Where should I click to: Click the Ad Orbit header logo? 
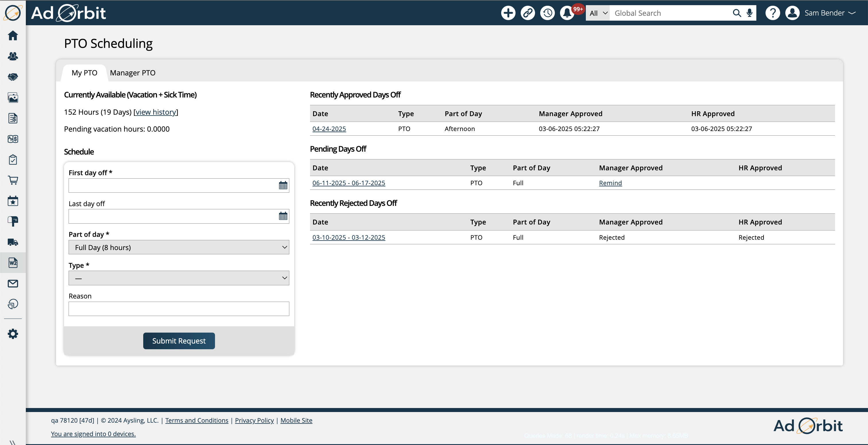[68, 13]
